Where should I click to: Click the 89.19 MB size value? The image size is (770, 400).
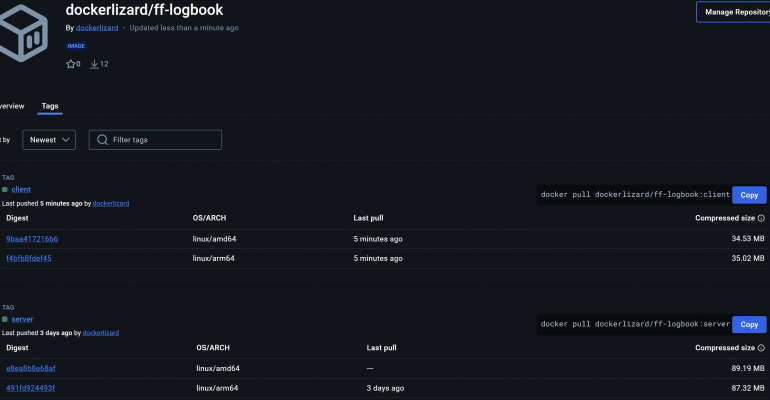point(748,368)
